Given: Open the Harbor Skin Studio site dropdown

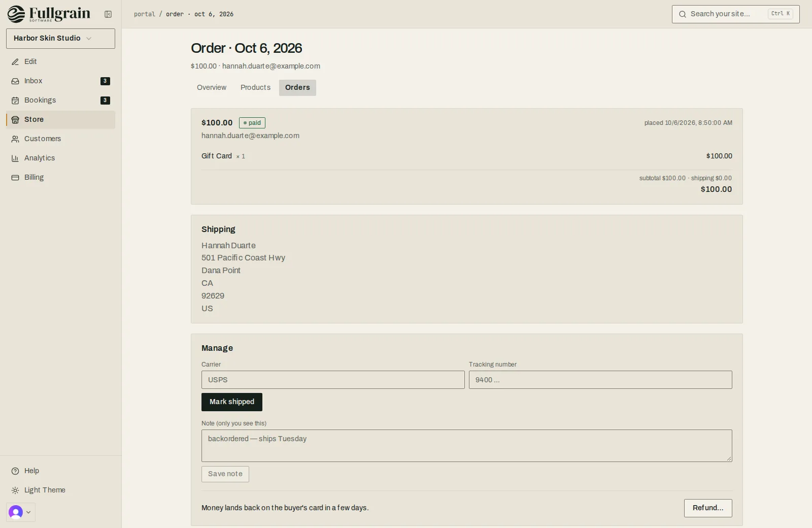Looking at the screenshot, I should click(60, 39).
